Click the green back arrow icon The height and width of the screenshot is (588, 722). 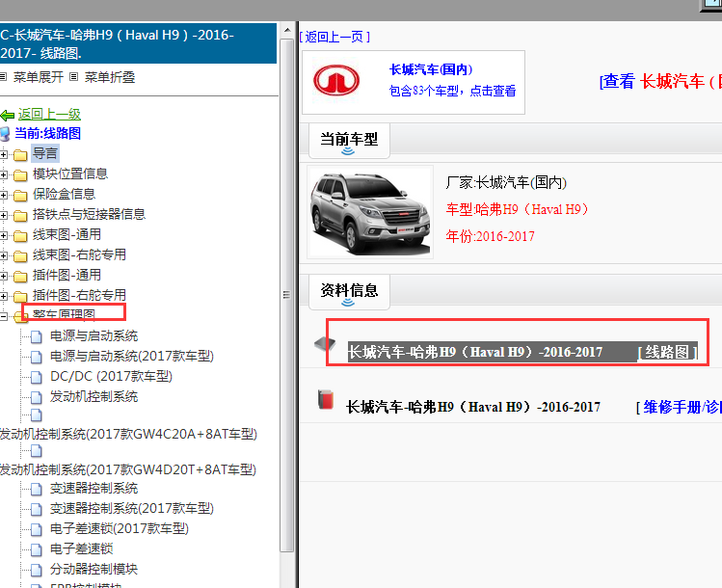[x=8, y=115]
